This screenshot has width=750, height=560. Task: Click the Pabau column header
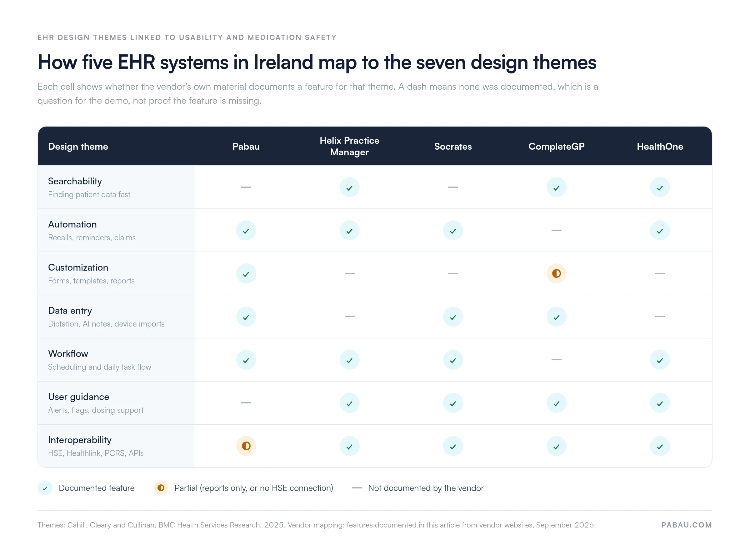(246, 147)
